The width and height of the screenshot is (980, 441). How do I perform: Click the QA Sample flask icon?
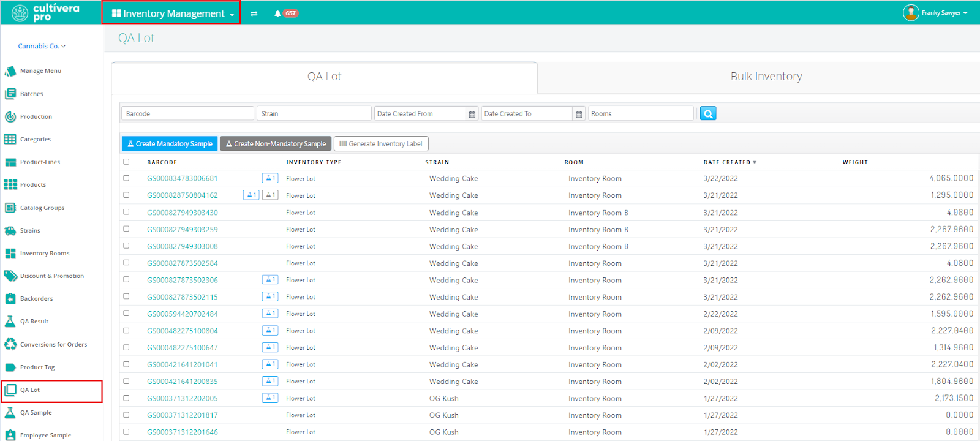coord(10,412)
